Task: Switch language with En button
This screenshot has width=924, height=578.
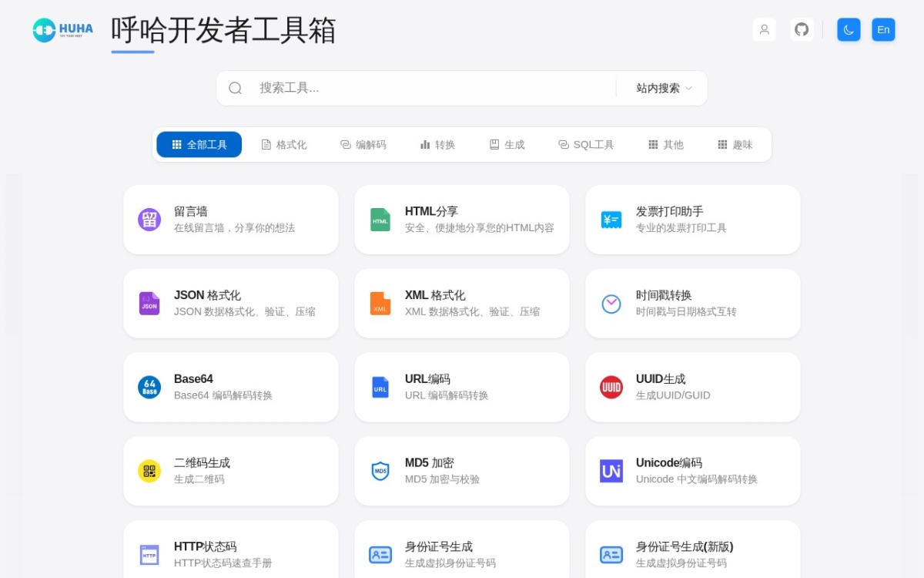Action: point(883,30)
